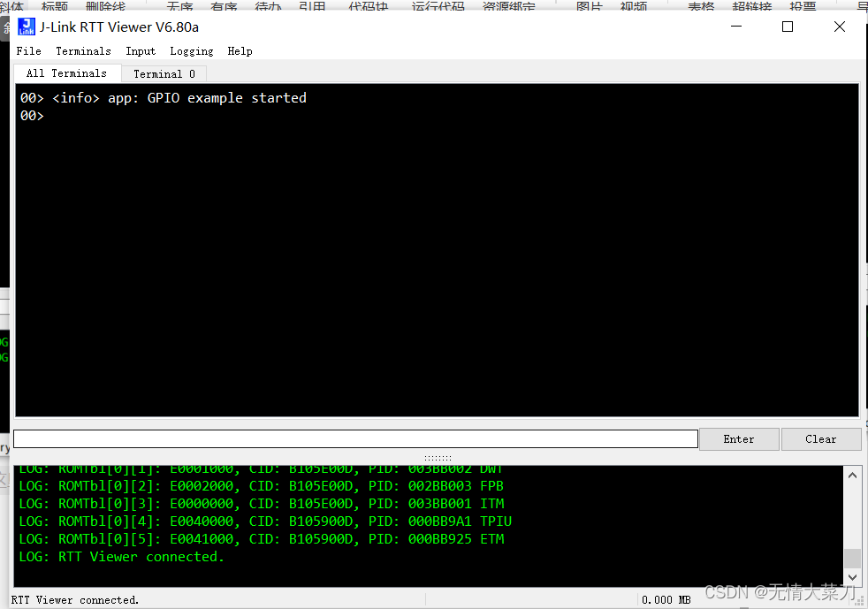Open the Input menu
The image size is (868, 609).
tap(141, 51)
